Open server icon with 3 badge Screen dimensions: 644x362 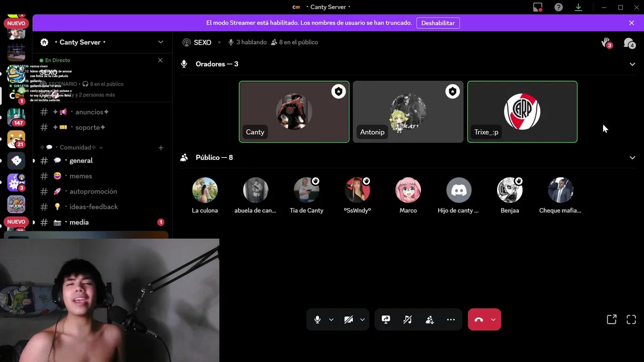(x=16, y=183)
